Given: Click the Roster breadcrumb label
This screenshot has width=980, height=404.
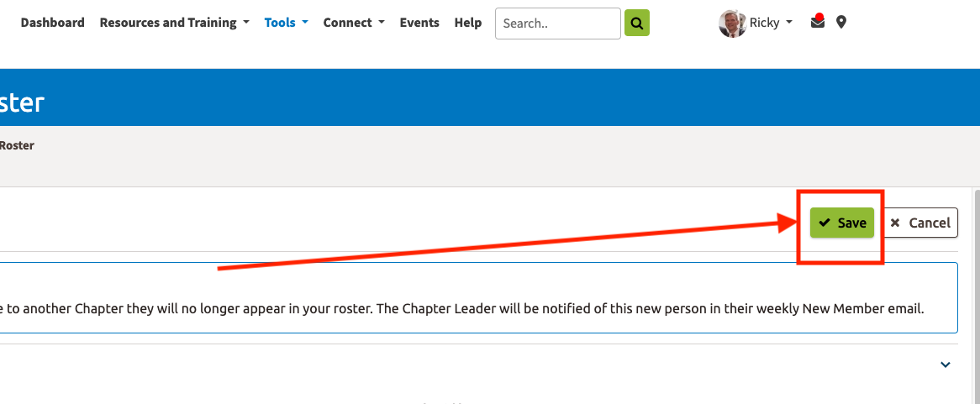Looking at the screenshot, I should [17, 145].
